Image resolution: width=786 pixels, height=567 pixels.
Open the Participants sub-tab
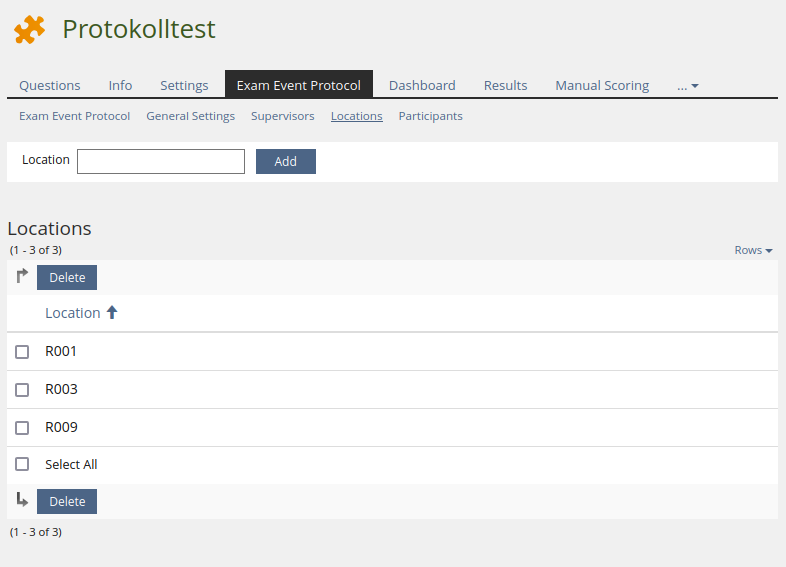[430, 116]
